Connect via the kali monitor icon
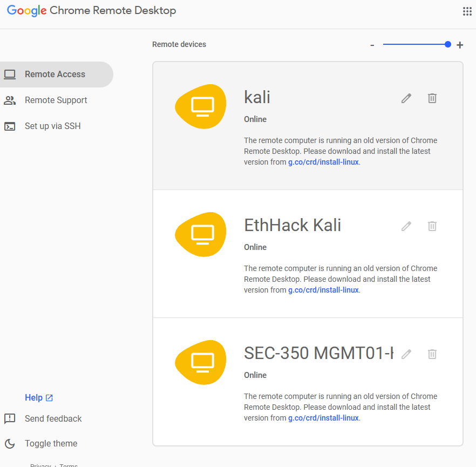Image resolution: width=476 pixels, height=467 pixels. point(202,106)
